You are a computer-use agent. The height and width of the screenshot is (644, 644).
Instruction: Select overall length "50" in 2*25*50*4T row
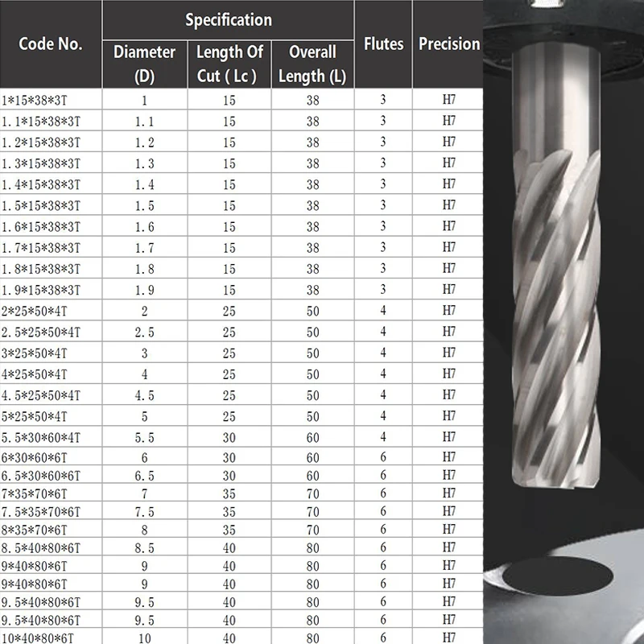click(312, 312)
